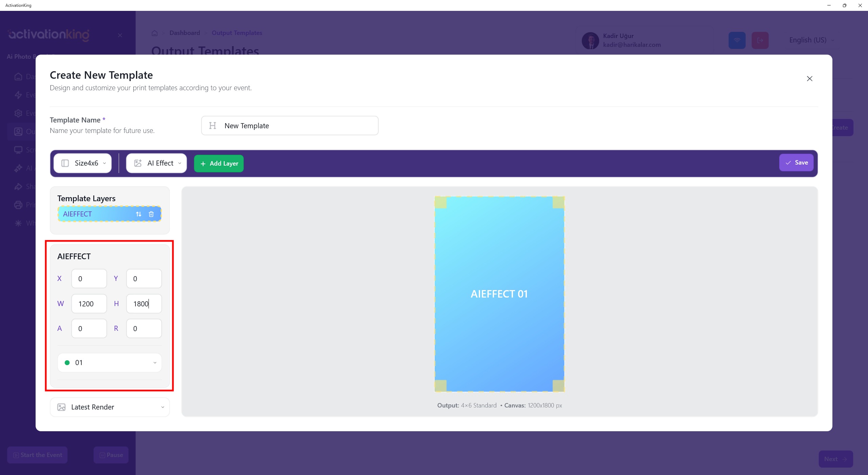Click the Template Name input field
868x475 pixels.
[x=298, y=126]
